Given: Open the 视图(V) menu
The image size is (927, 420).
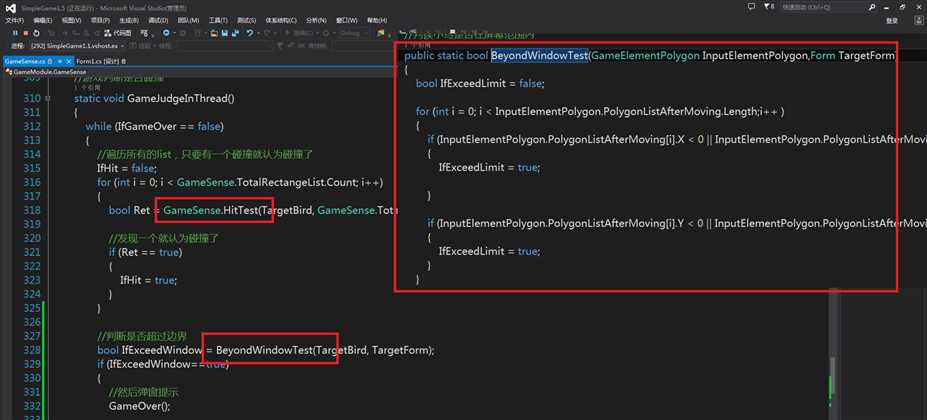Looking at the screenshot, I should click(71, 20).
